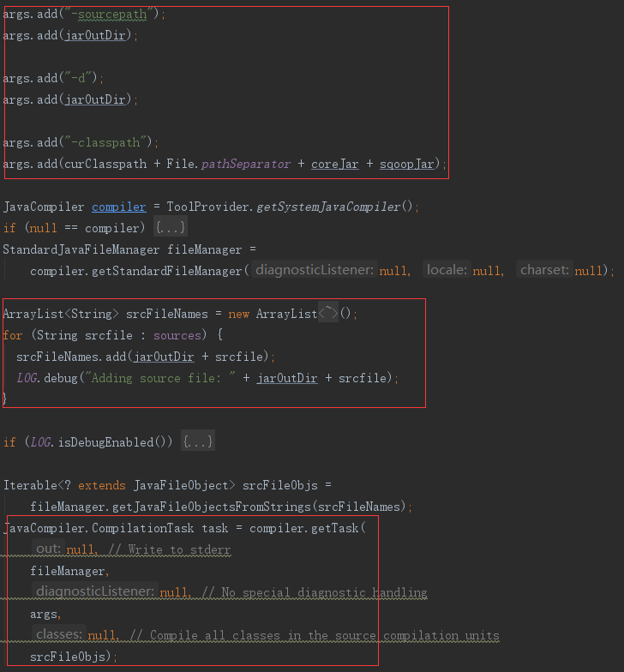Click the pathSeparator field reference

pyautogui.click(x=245, y=164)
